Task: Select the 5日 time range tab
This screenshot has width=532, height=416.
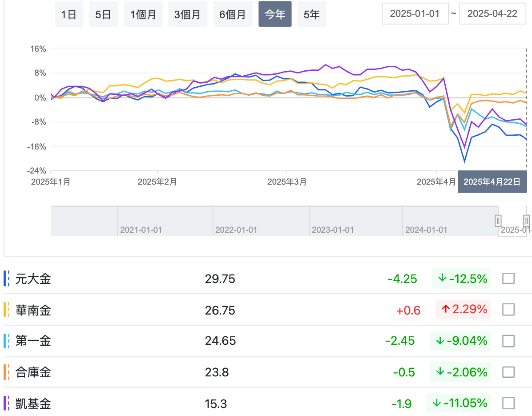Action: (x=103, y=14)
